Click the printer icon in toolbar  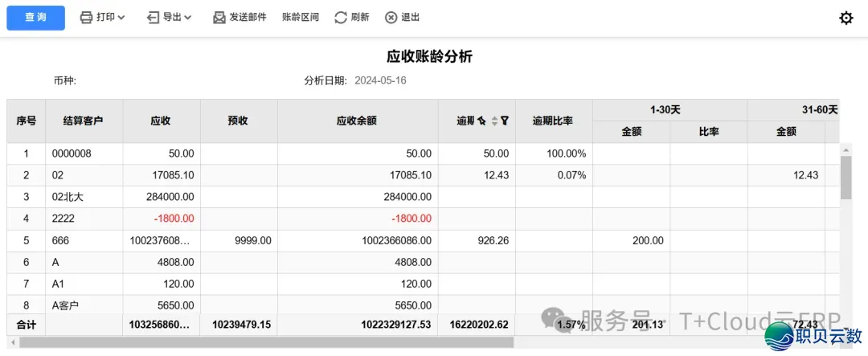pos(86,18)
